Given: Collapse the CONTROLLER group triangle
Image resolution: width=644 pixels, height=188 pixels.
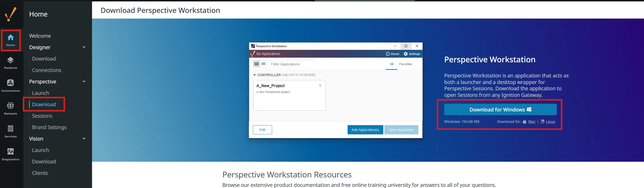Looking at the screenshot, I should click(x=254, y=75).
